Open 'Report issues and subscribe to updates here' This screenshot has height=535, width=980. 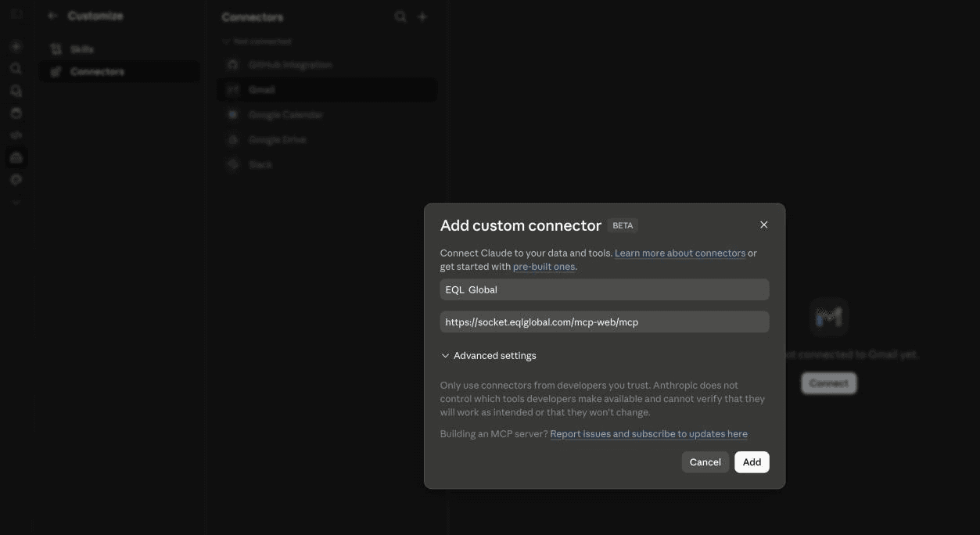[x=648, y=433]
